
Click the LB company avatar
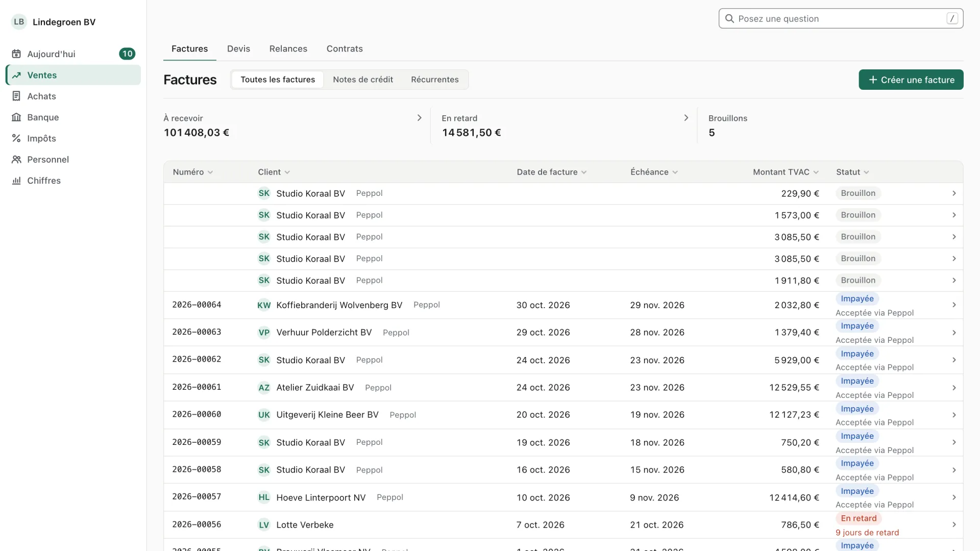19,22
